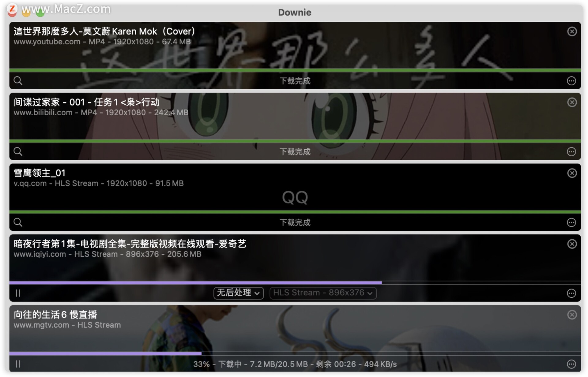Remove the Karen Mok Cover download
Screen dimensions: 588x377
pos(572,32)
